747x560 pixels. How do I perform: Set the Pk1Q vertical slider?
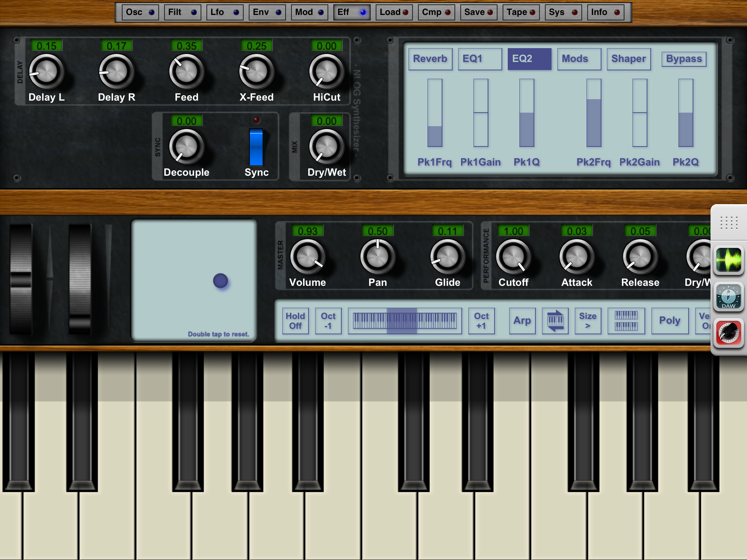coord(527,113)
